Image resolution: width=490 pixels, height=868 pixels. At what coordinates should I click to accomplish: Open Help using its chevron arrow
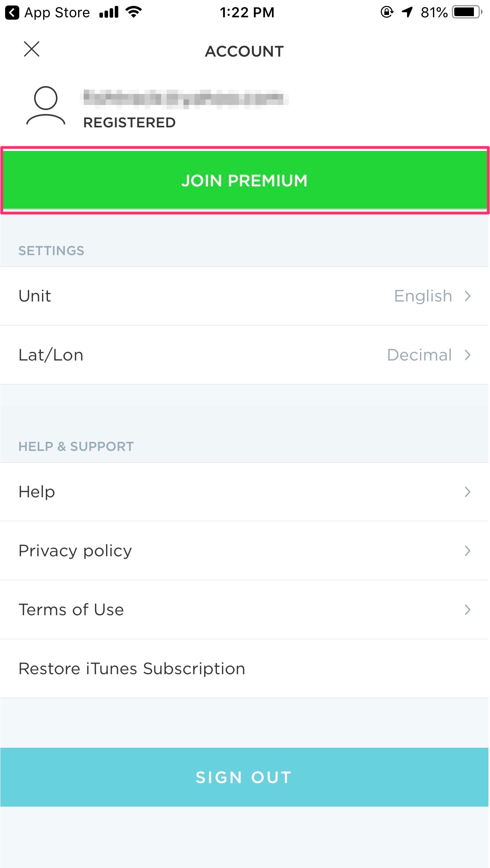point(467,492)
